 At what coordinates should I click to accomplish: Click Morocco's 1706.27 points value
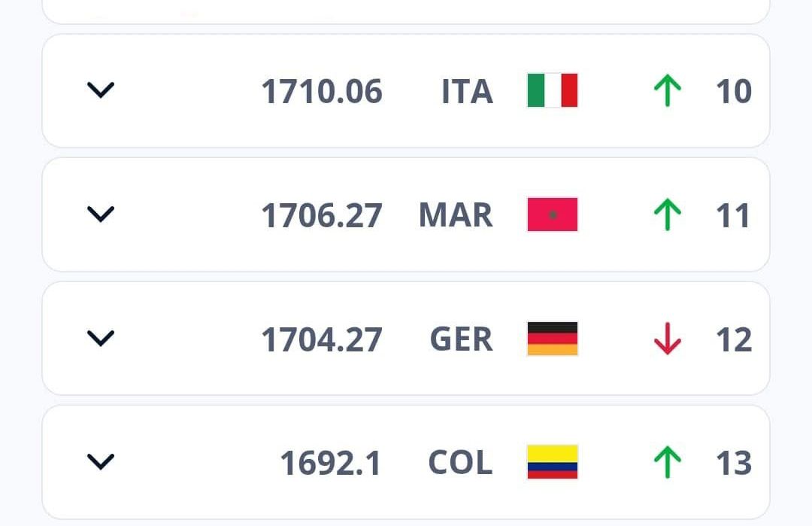click(322, 215)
